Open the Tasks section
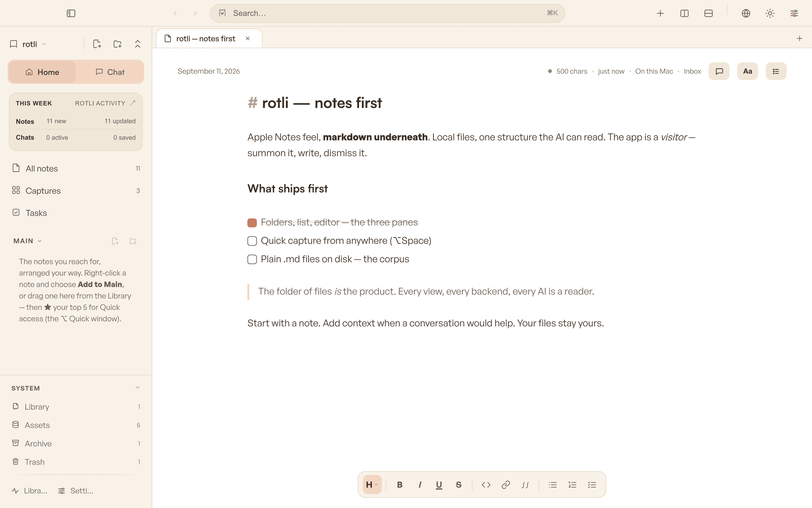The height and width of the screenshot is (508, 812). (76, 213)
